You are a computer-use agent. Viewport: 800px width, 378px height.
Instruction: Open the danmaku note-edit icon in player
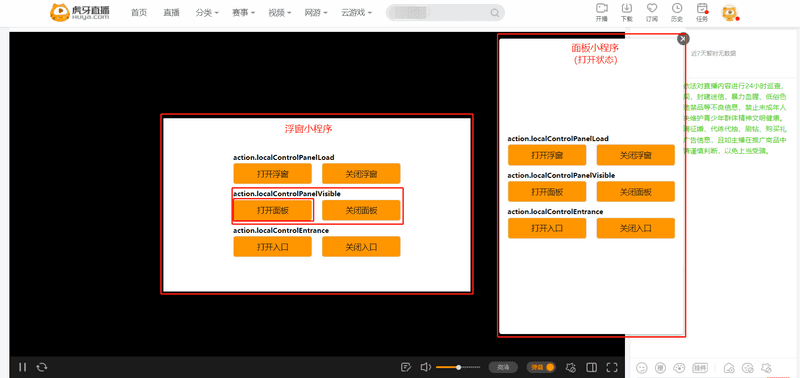click(x=406, y=367)
